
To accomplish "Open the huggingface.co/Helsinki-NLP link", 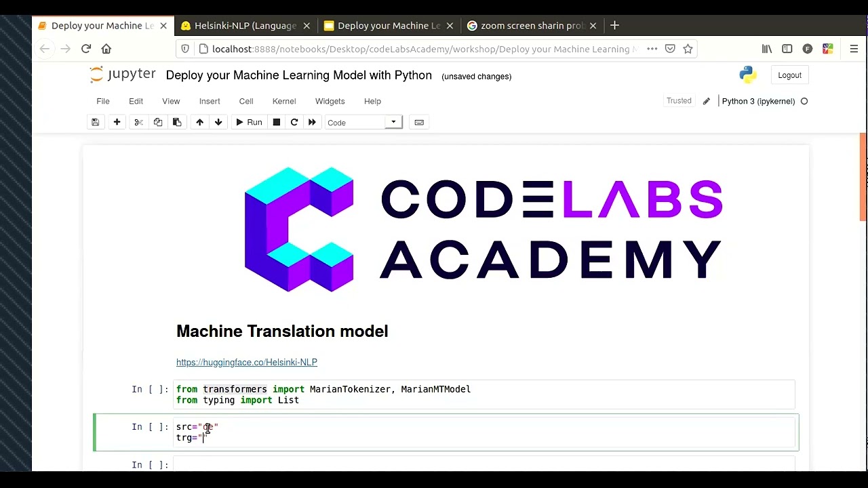I will coord(247,362).
